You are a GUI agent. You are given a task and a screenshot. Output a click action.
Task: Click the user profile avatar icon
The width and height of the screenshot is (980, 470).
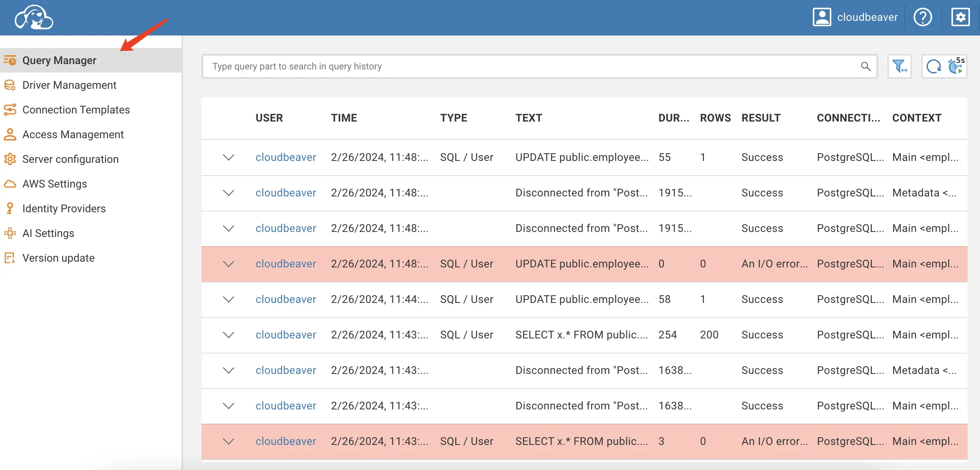point(822,17)
